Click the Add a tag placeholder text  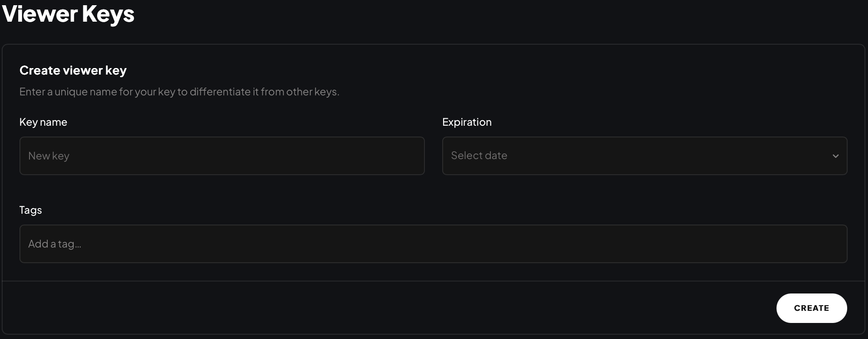click(54, 244)
